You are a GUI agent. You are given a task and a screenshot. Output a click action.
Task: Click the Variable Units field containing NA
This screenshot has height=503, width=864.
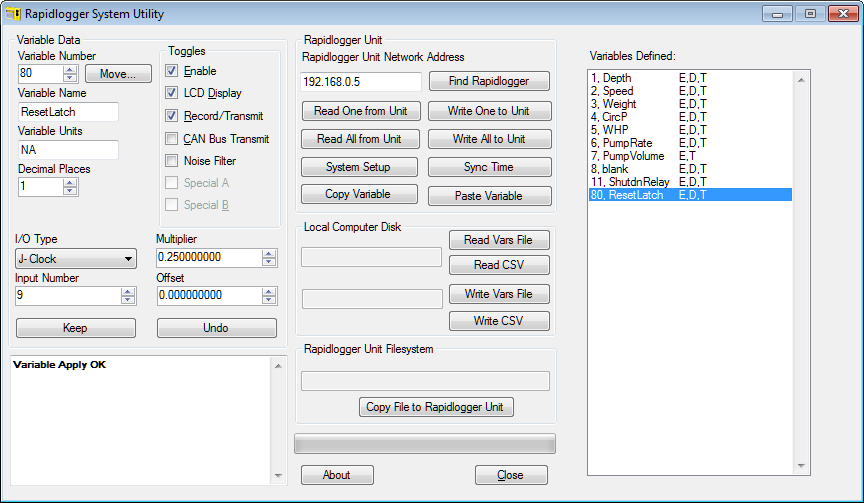(68, 150)
